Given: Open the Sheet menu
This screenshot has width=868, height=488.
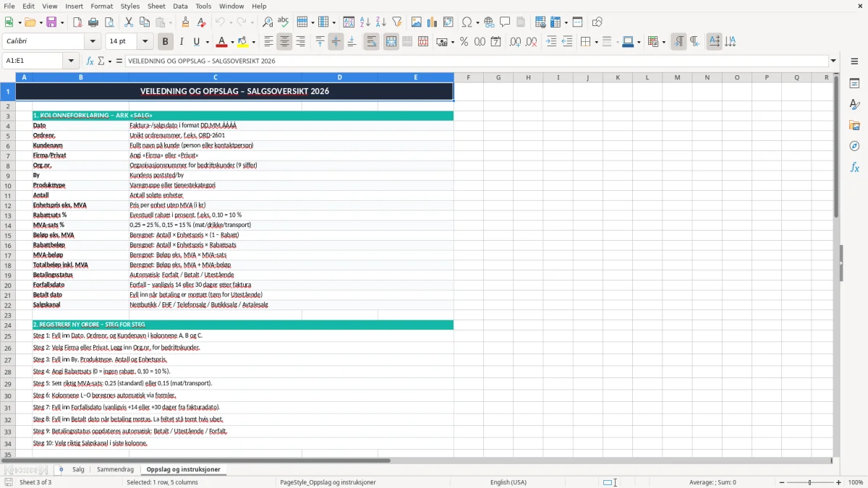Looking at the screenshot, I should click(x=156, y=6).
